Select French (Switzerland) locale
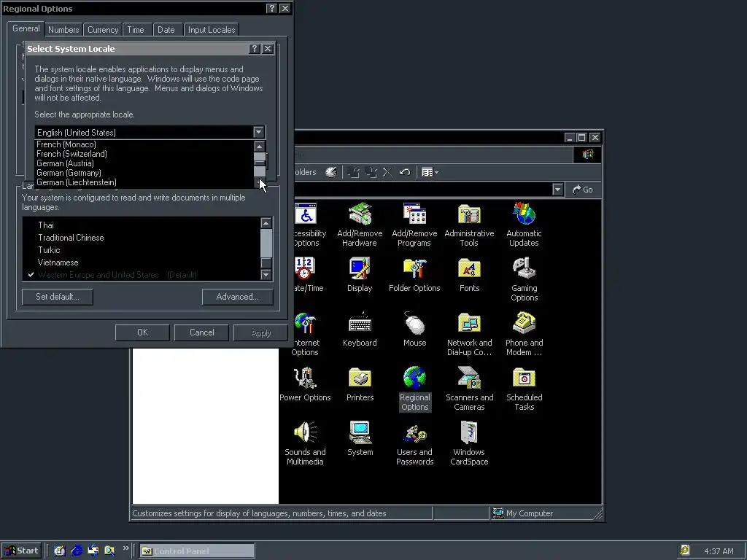This screenshot has width=747, height=560. (144, 154)
